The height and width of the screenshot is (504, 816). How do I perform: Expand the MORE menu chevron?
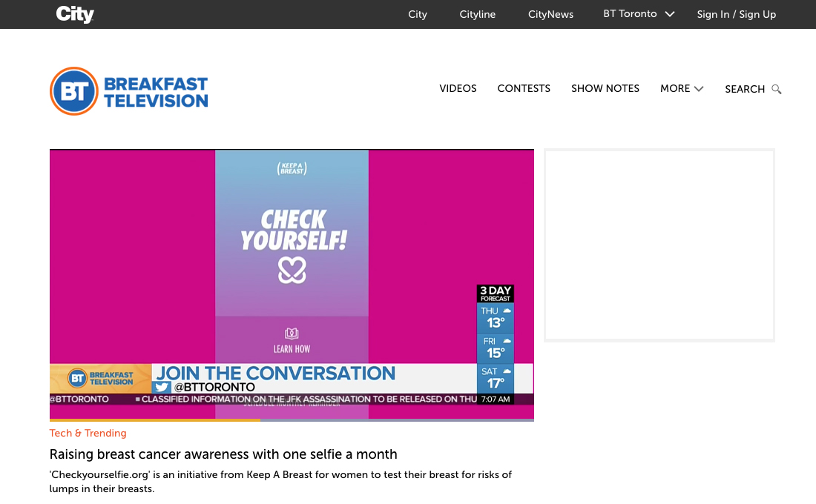pyautogui.click(x=699, y=89)
